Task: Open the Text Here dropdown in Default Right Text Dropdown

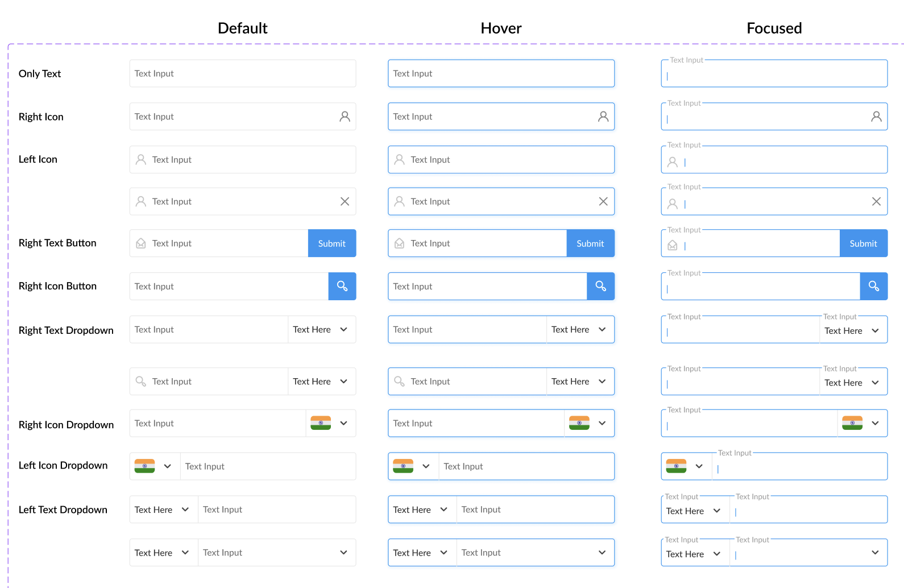Action: [322, 330]
